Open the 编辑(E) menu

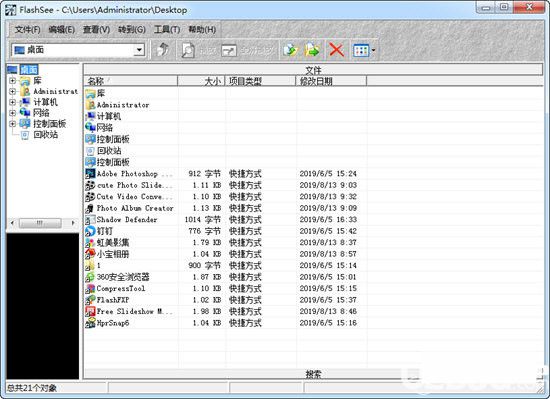pos(61,29)
